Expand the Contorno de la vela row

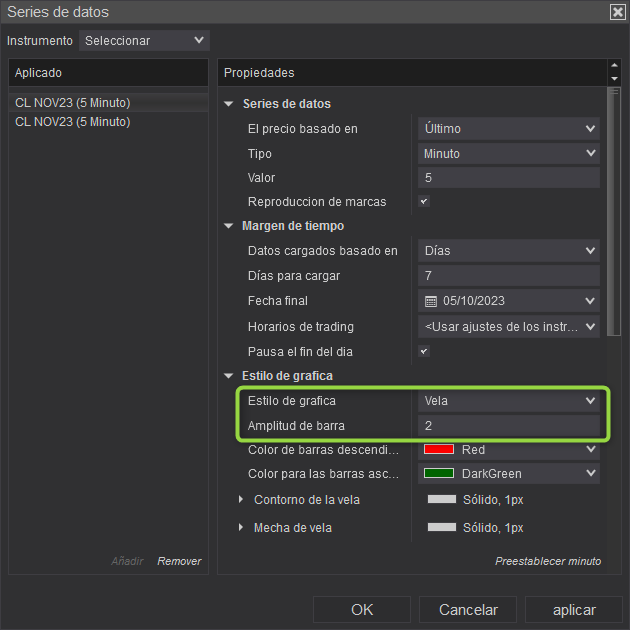[x=241, y=499]
